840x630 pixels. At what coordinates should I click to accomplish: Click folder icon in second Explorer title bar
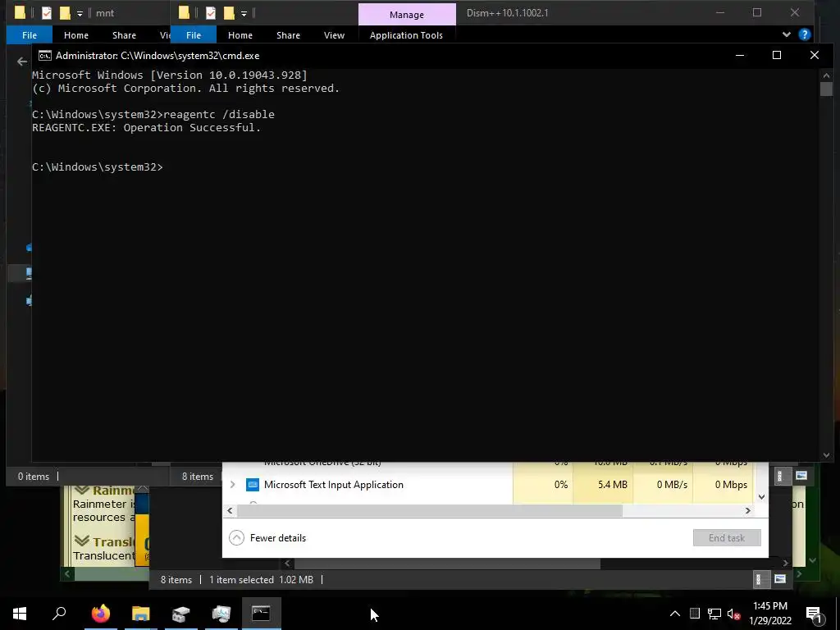[x=184, y=13]
